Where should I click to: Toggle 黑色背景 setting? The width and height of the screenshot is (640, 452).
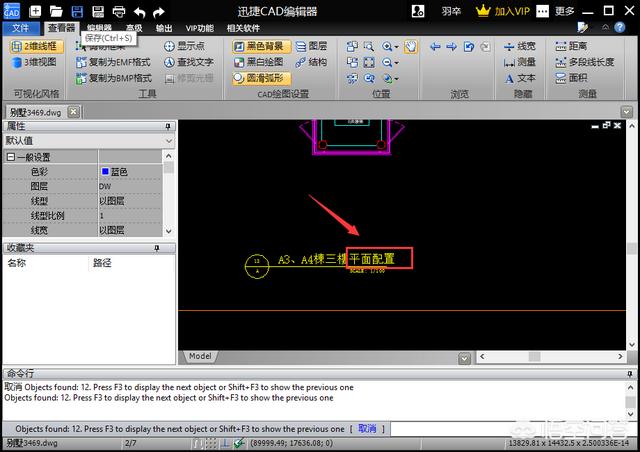(x=261, y=46)
